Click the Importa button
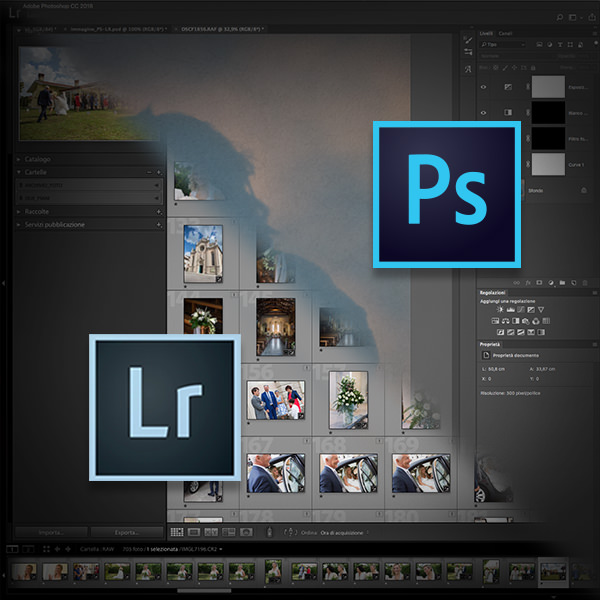This screenshot has width=600, height=600. 51,532
